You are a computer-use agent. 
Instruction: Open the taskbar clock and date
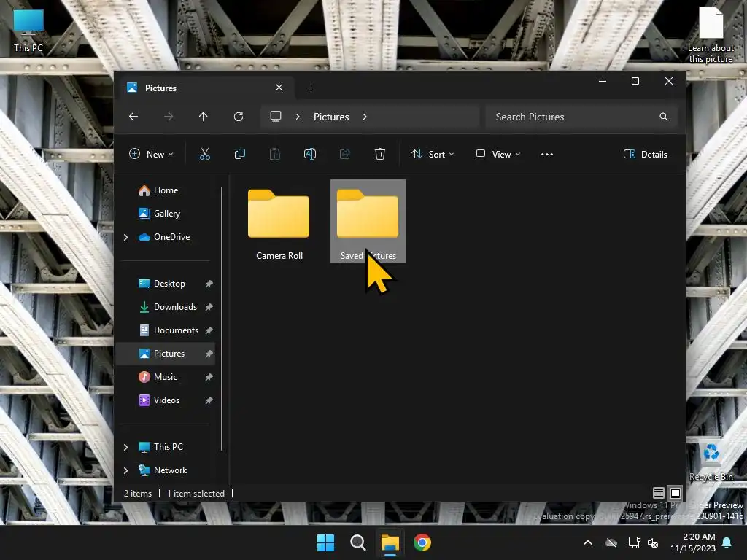[x=693, y=542]
